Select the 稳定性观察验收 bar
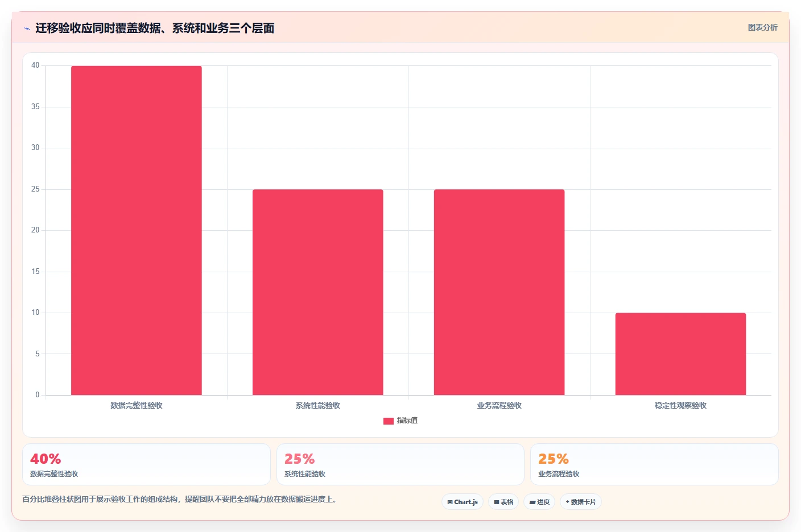Image resolution: width=801 pixels, height=532 pixels. click(680, 354)
